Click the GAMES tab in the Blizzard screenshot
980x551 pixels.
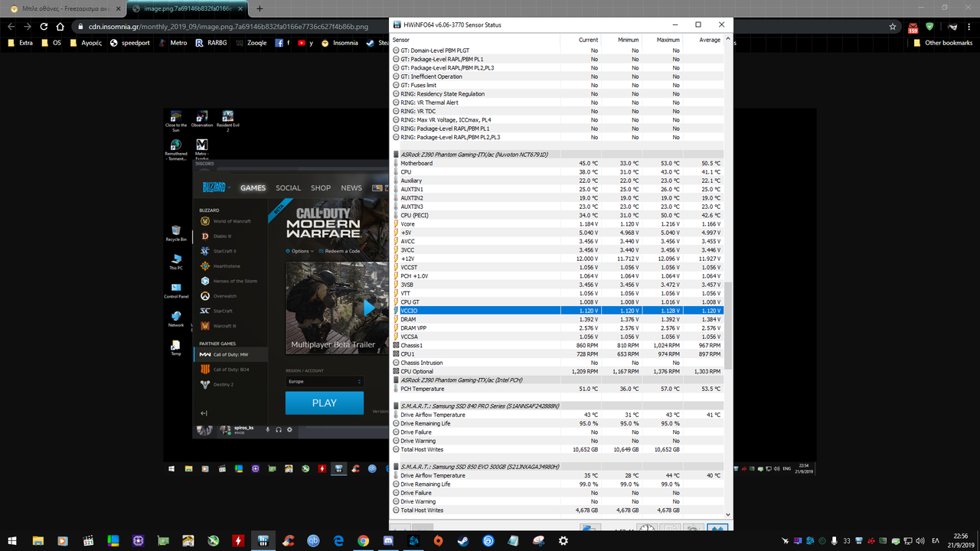253,187
